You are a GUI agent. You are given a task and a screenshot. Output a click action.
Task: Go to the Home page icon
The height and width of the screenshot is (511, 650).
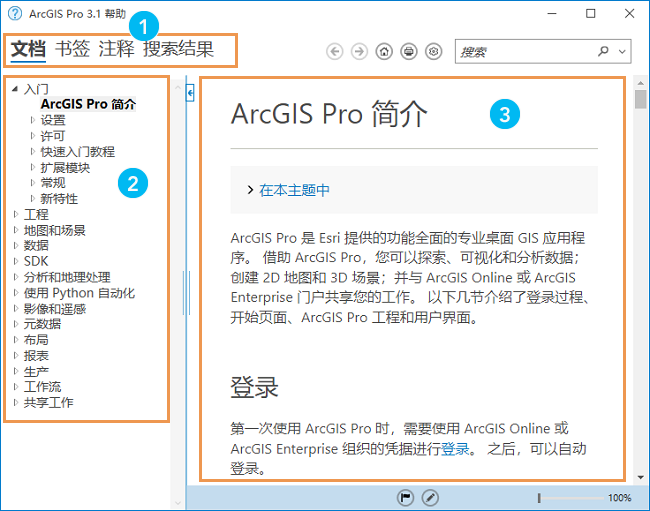point(384,51)
